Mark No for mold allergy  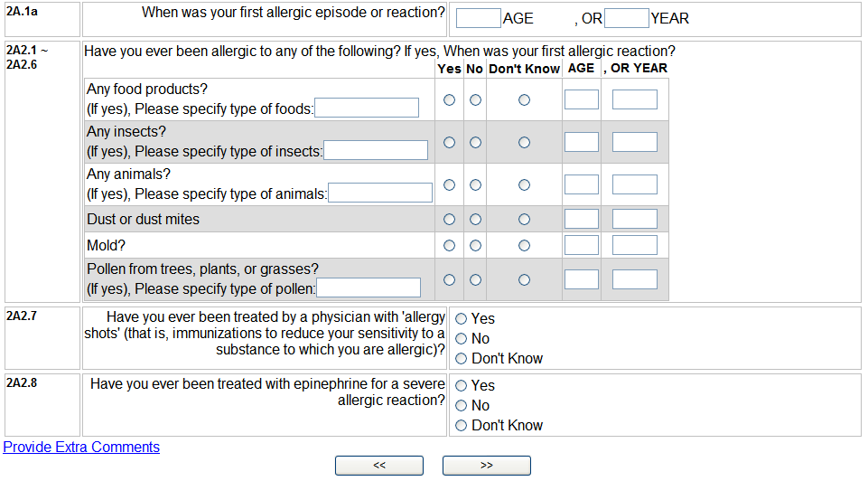click(475, 245)
